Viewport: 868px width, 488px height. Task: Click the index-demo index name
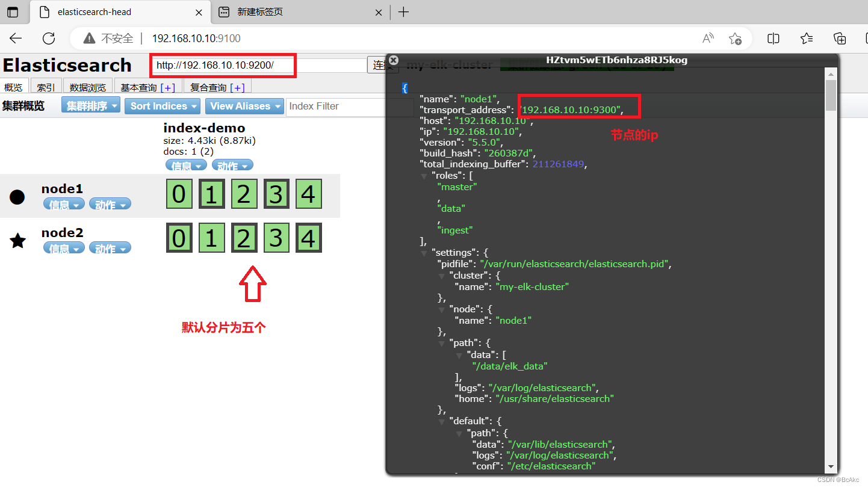pyautogui.click(x=204, y=128)
